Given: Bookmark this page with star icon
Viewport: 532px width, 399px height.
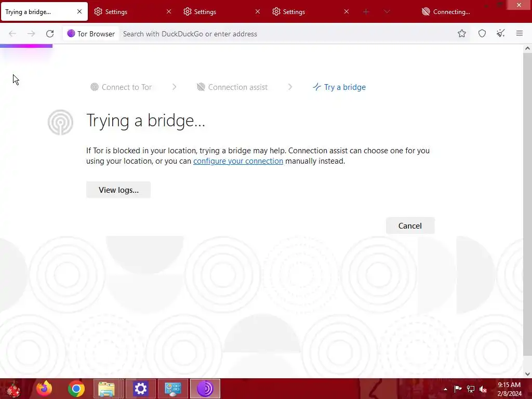Looking at the screenshot, I should coord(462,33).
